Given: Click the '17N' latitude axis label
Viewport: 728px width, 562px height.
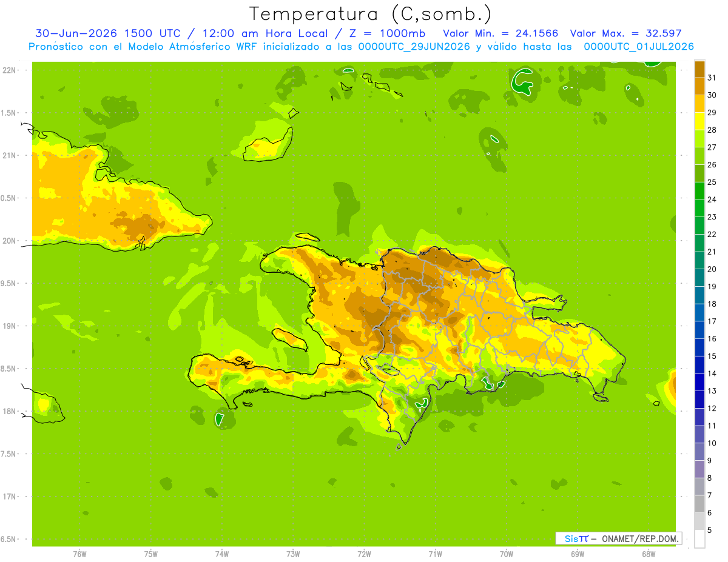Looking at the screenshot, I should pyautogui.click(x=8, y=497).
